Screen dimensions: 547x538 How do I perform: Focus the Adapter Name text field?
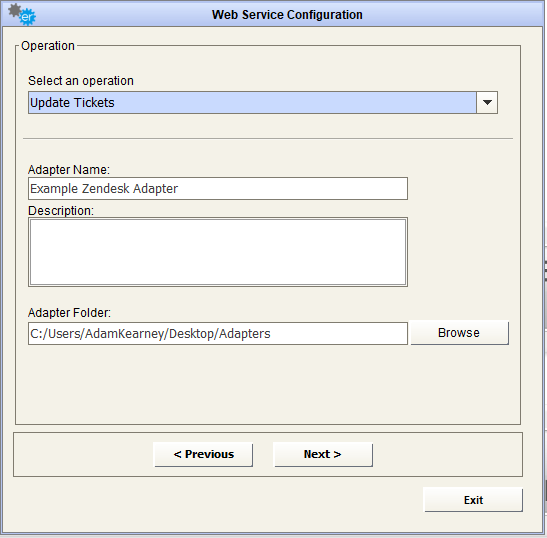pyautogui.click(x=218, y=188)
